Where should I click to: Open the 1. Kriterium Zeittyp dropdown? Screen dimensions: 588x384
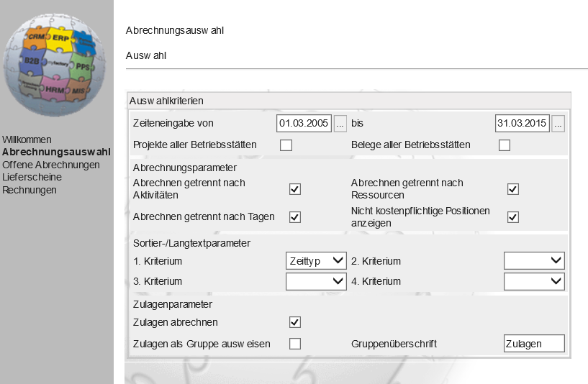tap(316, 260)
